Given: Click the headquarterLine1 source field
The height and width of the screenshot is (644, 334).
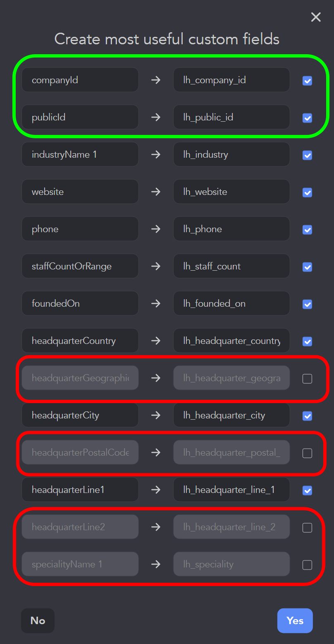Looking at the screenshot, I should point(80,490).
